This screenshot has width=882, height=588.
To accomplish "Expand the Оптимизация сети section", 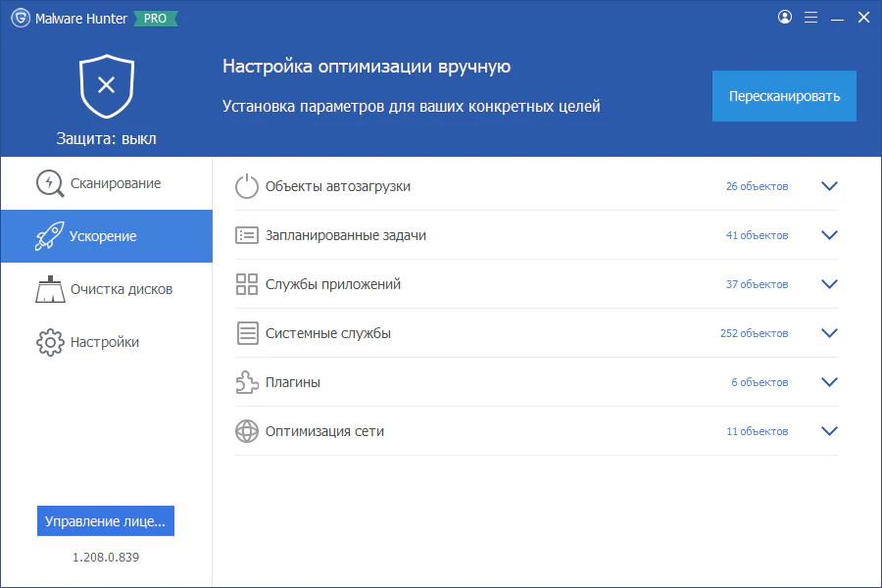I will (x=829, y=430).
